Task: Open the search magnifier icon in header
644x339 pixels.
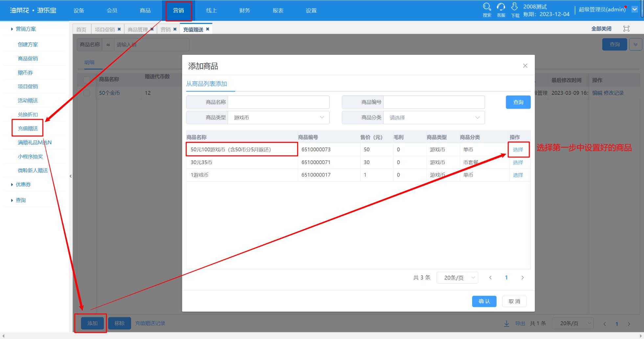Action: [487, 7]
